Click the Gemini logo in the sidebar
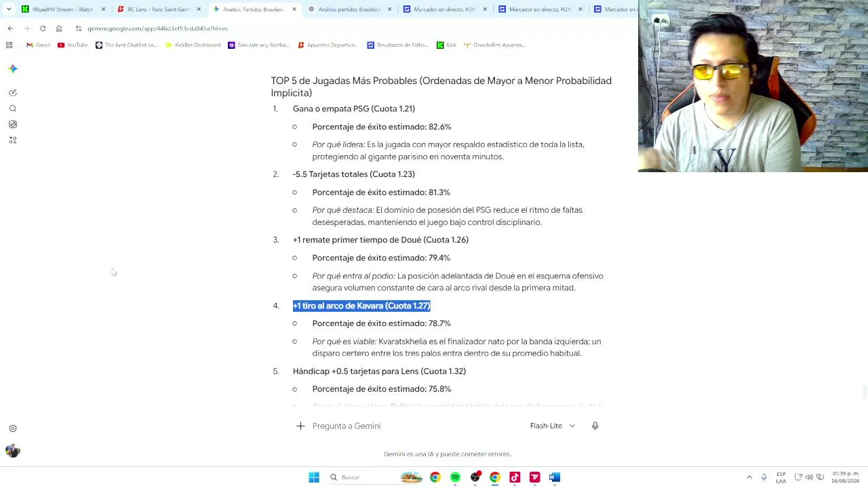868x488 pixels. [x=13, y=68]
